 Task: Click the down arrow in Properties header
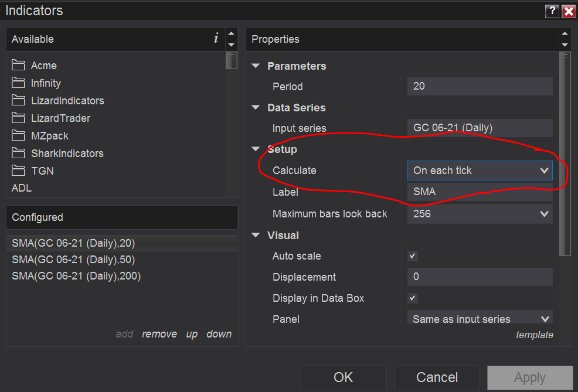point(565,45)
